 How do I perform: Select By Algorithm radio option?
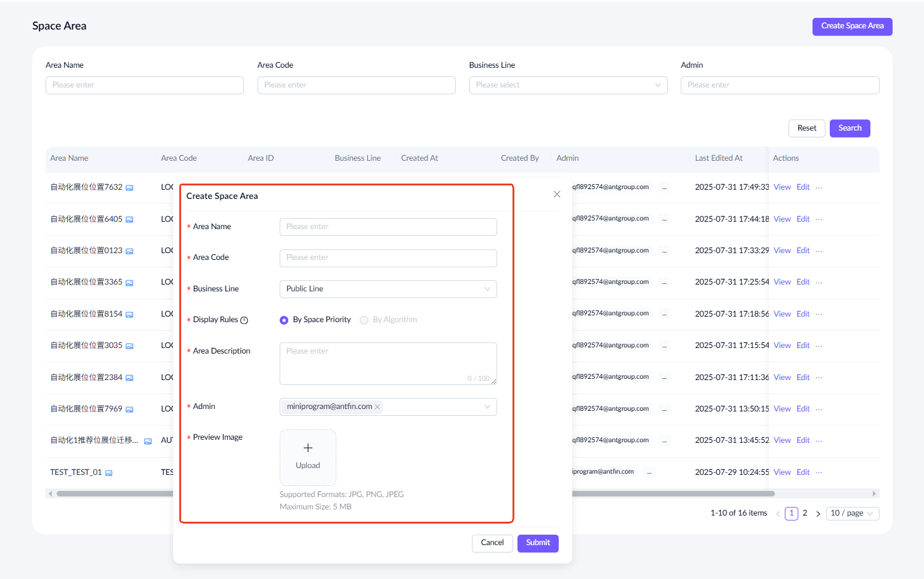point(364,320)
